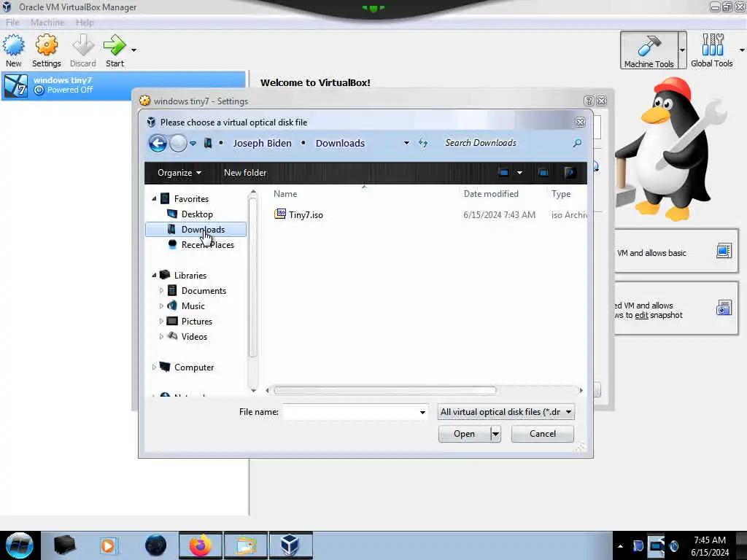This screenshot has height=560, width=747.
Task: Start the VM with green arrow icon
Action: click(x=115, y=50)
